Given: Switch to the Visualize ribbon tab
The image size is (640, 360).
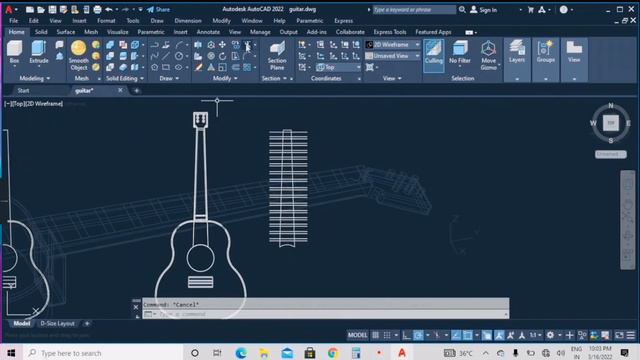Looking at the screenshot, I should coord(118,32).
